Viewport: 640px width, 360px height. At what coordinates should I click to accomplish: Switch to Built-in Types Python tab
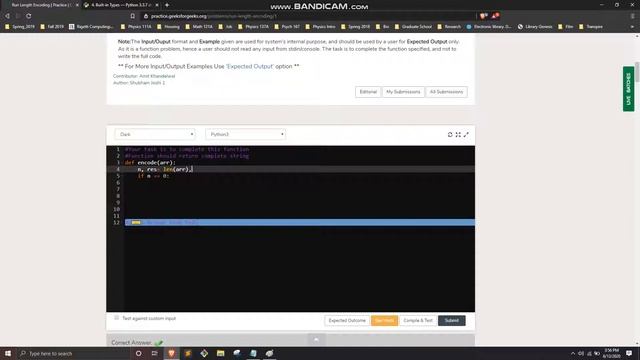point(122,5)
